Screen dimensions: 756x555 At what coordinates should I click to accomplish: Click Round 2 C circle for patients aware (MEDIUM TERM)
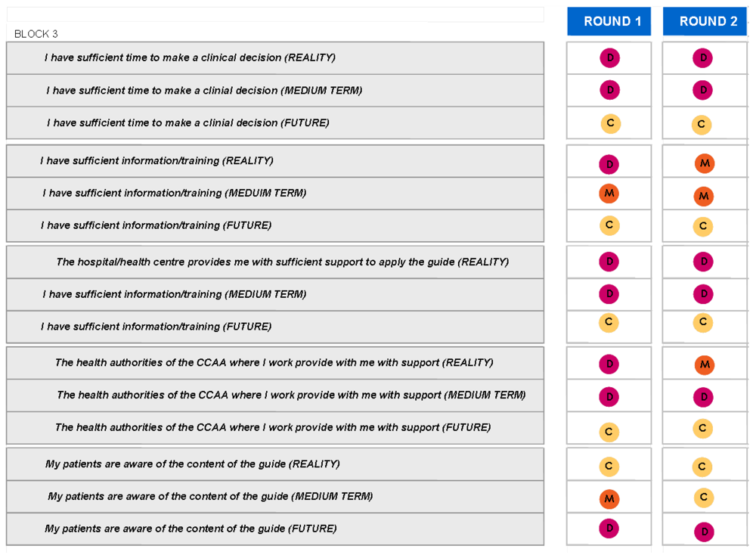[x=704, y=498]
